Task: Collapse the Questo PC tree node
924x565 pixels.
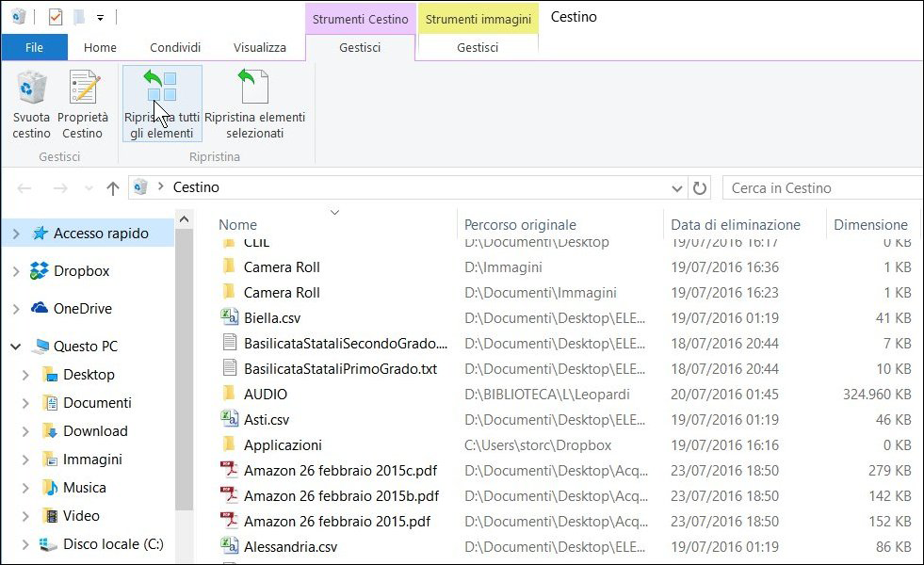Action: coord(15,347)
